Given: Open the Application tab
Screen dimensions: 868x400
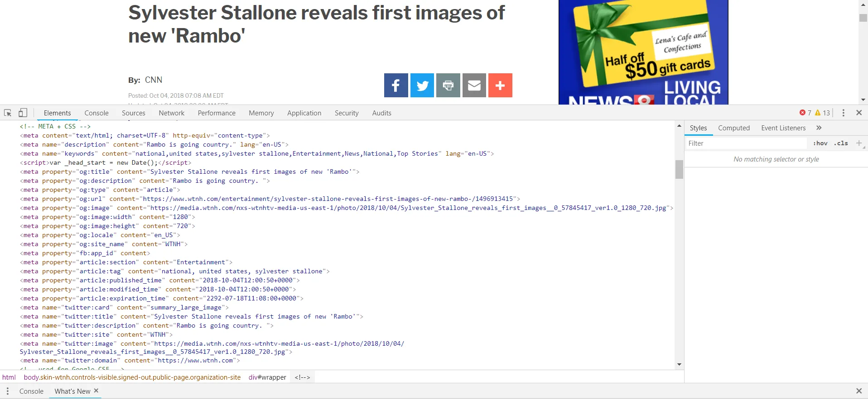Looking at the screenshot, I should [x=304, y=113].
